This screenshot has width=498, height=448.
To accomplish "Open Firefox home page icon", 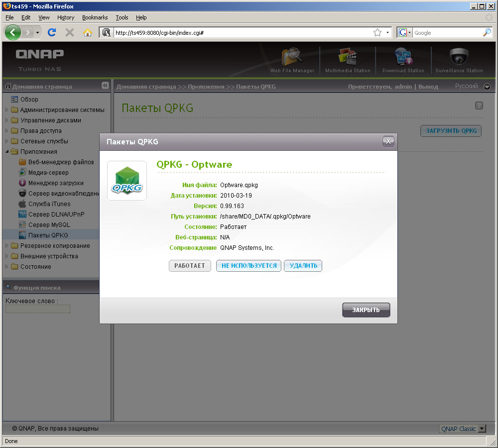I will pos(87,32).
